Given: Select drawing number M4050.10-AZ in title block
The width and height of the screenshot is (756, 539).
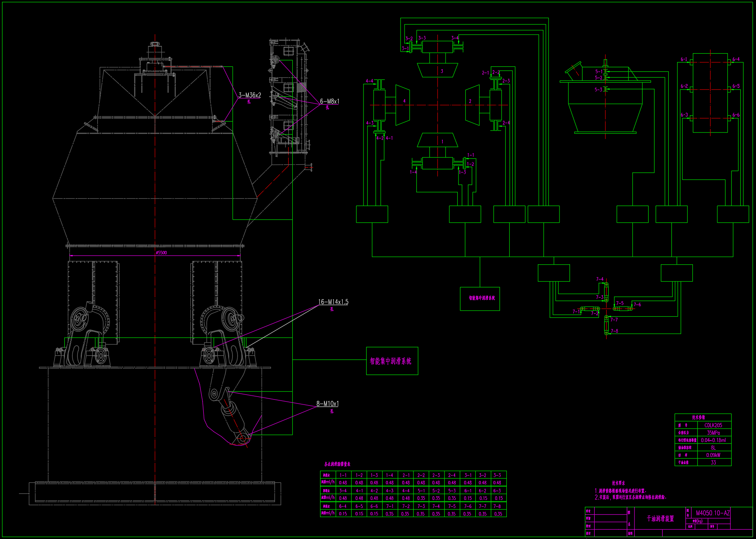Looking at the screenshot, I should [713, 513].
